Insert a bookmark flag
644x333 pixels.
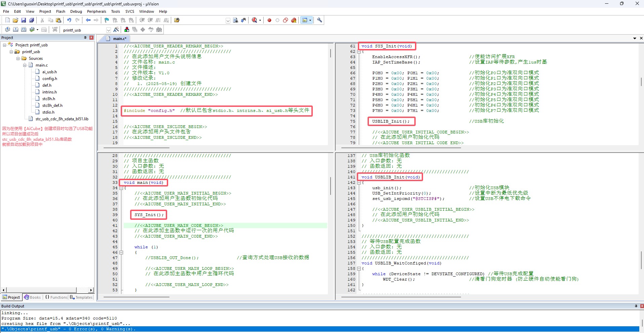[x=107, y=20]
